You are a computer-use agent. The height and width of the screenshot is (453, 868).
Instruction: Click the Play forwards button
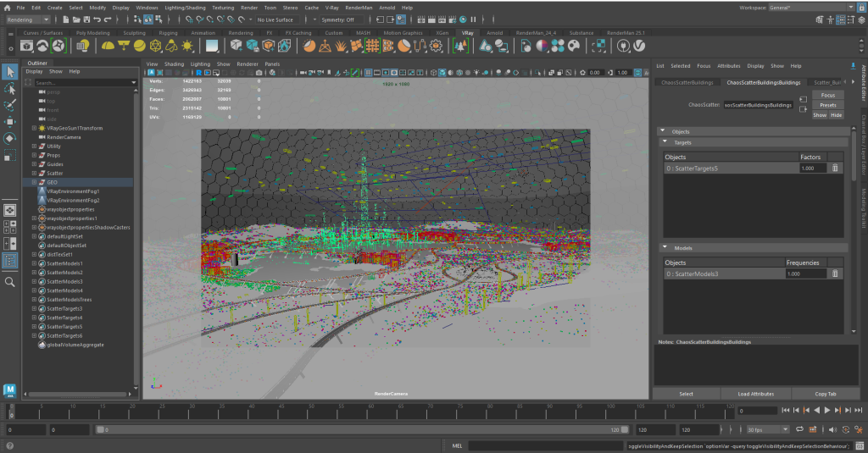coord(826,411)
